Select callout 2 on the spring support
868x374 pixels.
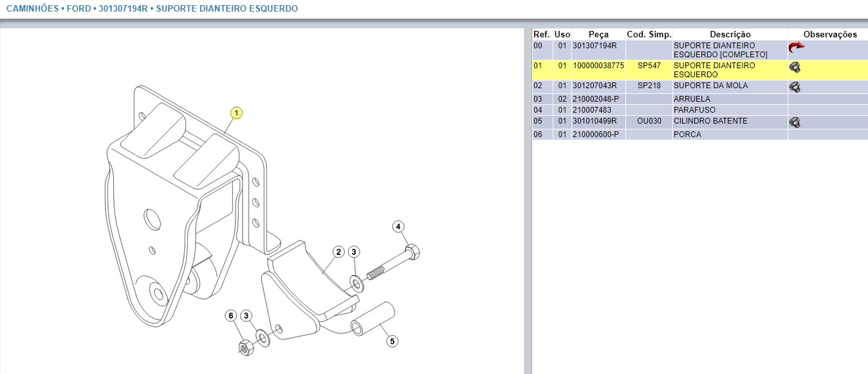(x=338, y=252)
